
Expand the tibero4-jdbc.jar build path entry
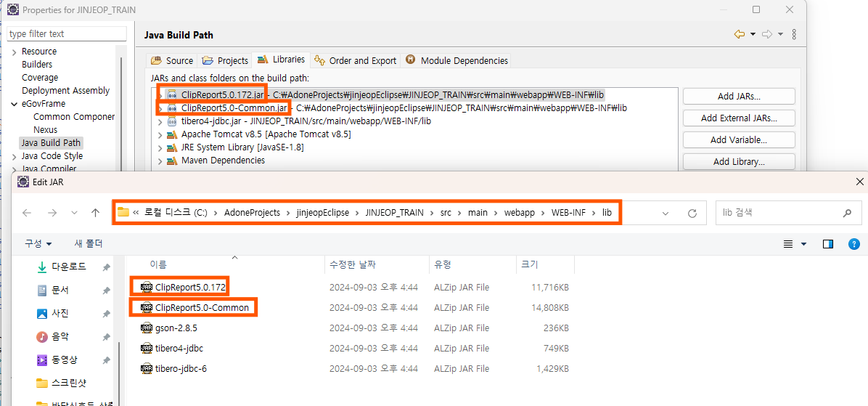(160, 121)
